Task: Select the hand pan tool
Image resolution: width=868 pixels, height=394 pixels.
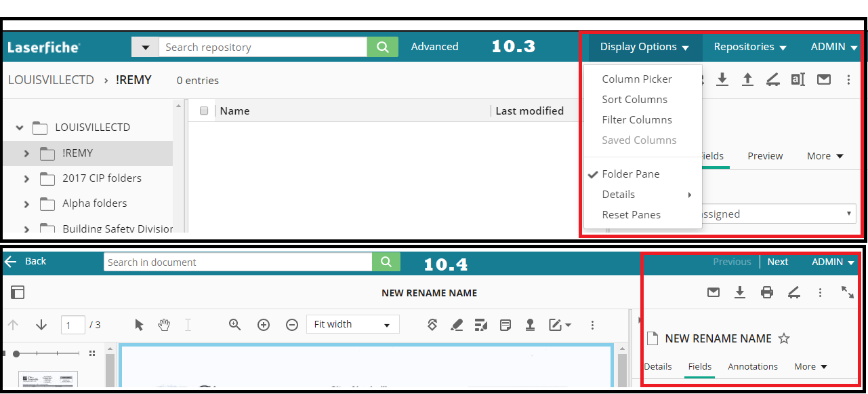Action: [164, 325]
